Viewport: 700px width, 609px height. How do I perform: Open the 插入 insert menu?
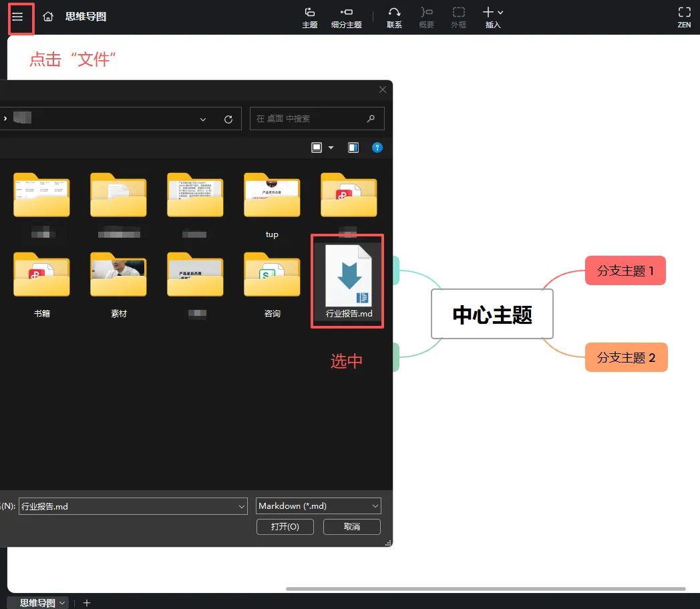pyautogui.click(x=493, y=17)
